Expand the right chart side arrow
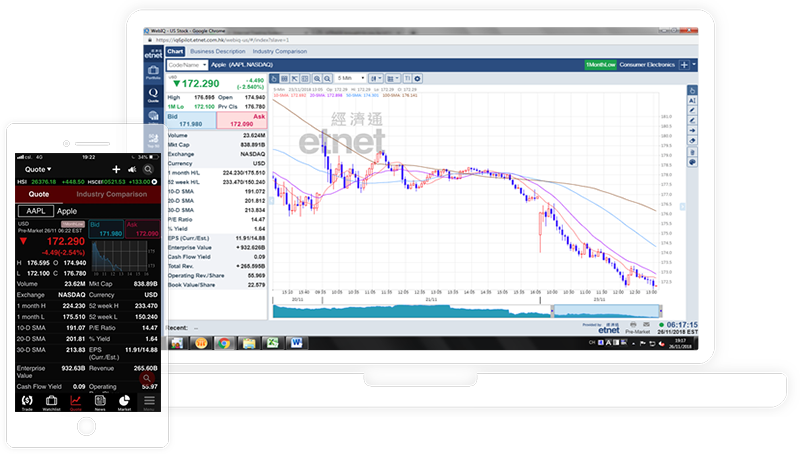 point(683,207)
